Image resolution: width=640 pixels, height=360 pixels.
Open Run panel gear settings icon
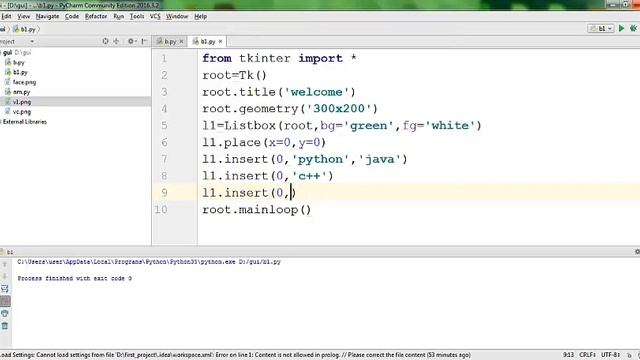637,252
